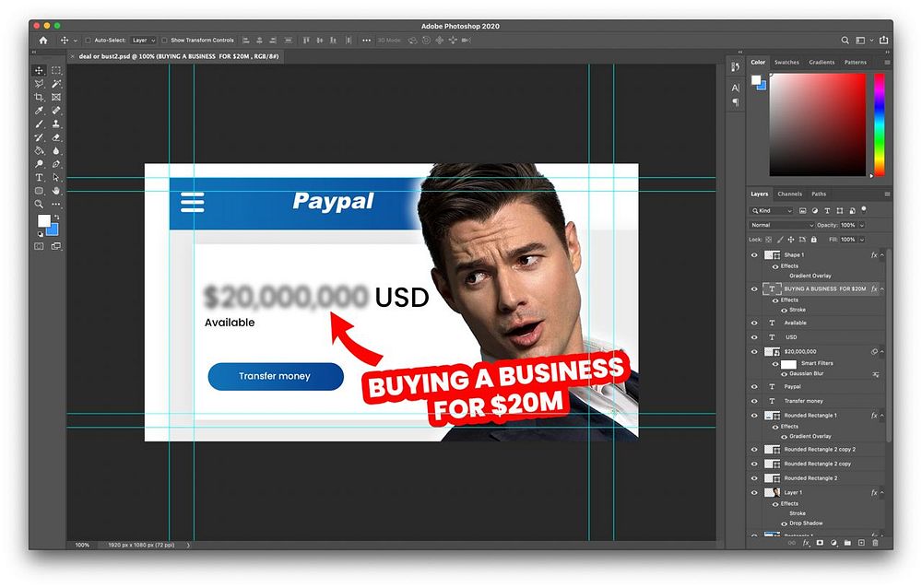Screen dimensions: 922x588
Task: Swap foreground and background colors in toolbox
Action: pyautogui.click(x=57, y=218)
